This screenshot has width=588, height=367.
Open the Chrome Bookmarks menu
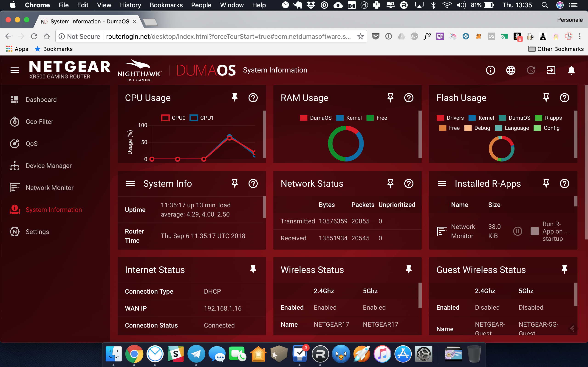click(x=166, y=5)
